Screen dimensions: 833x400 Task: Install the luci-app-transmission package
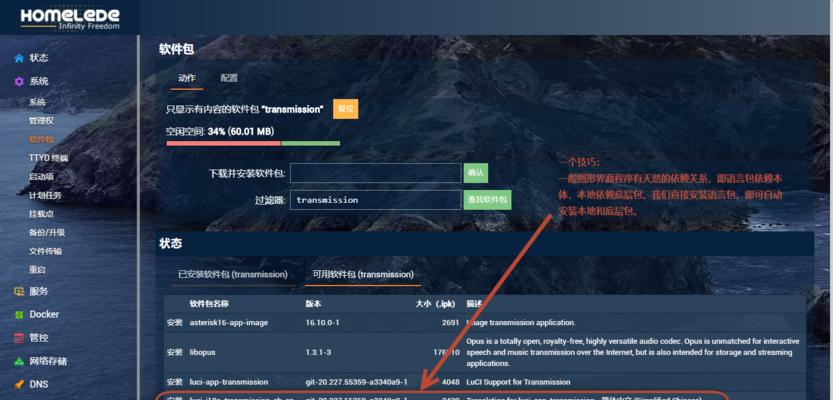tap(175, 382)
